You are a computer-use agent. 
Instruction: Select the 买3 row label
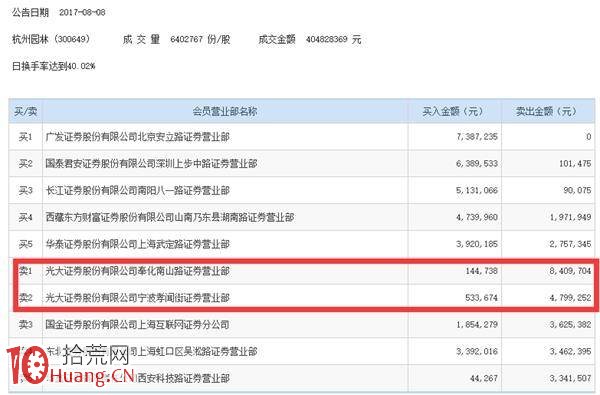(26, 190)
